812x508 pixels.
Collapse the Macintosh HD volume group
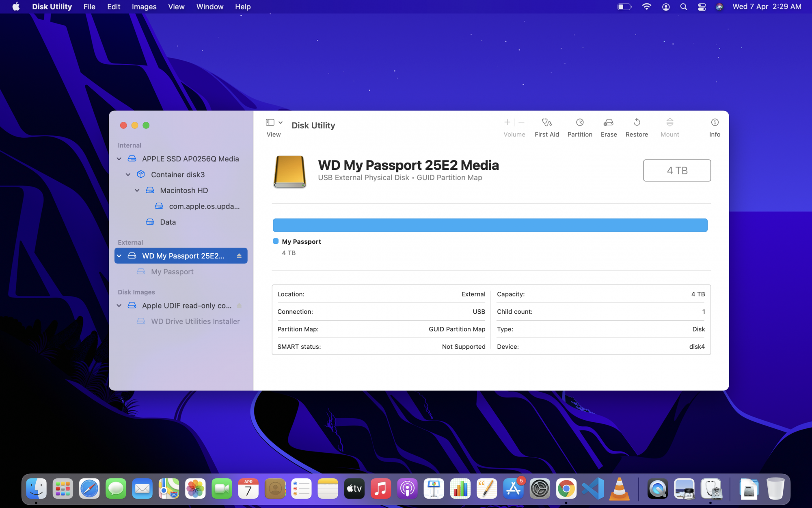[137, 191]
